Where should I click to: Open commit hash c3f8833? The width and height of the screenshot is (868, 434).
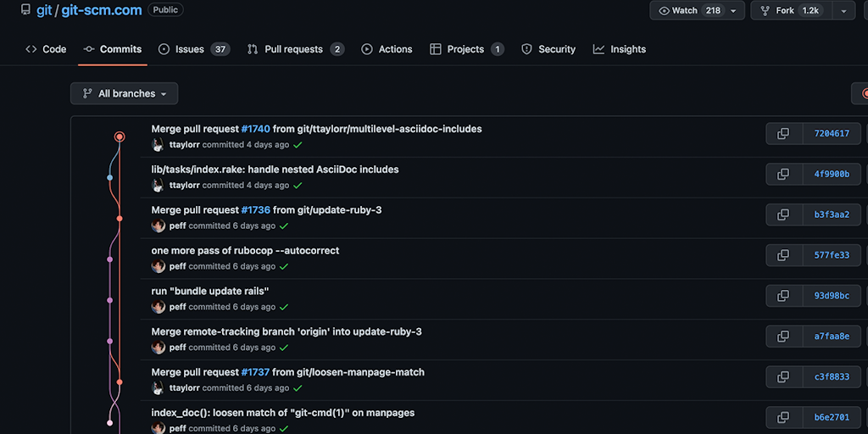click(x=832, y=376)
